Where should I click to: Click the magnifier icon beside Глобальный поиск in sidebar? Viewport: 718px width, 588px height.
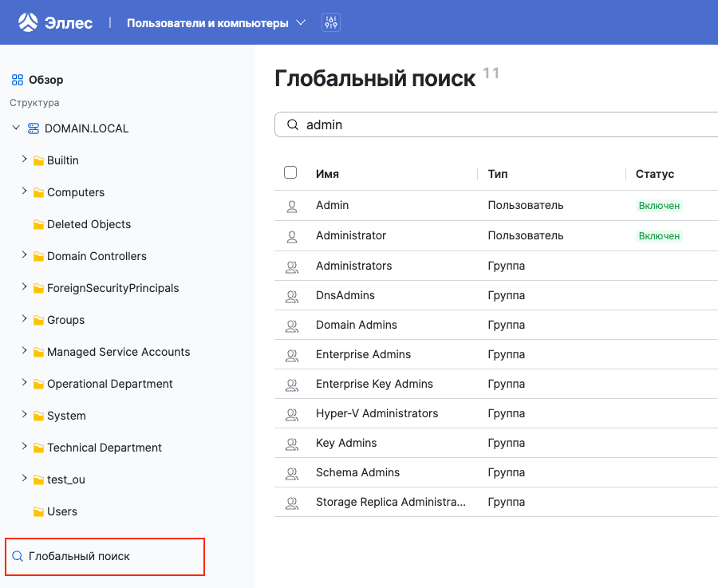[x=18, y=556]
